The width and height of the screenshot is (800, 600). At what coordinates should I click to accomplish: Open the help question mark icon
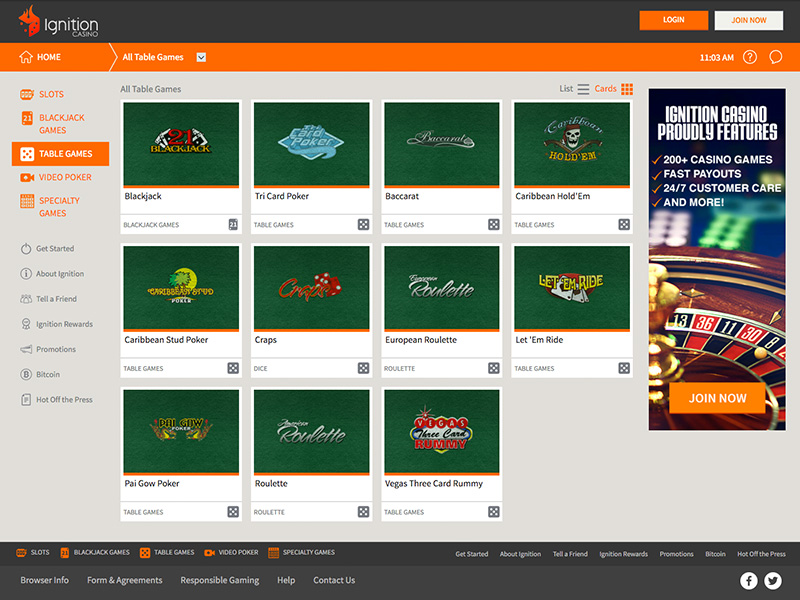(x=749, y=57)
